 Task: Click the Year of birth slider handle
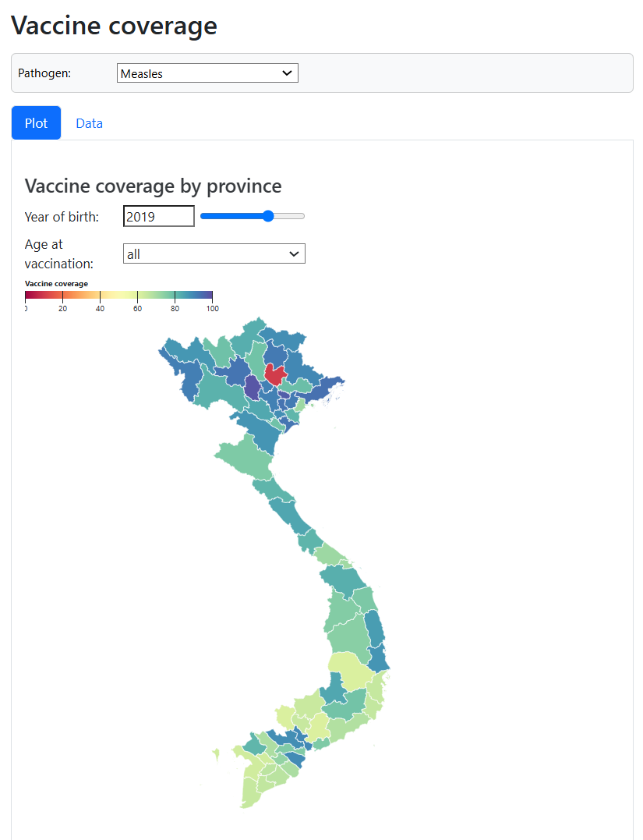268,216
